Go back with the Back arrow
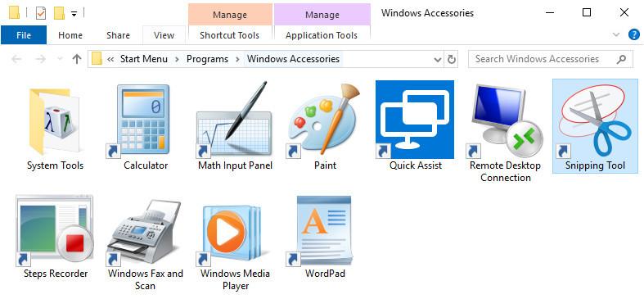The width and height of the screenshot is (644, 299). (x=16, y=59)
